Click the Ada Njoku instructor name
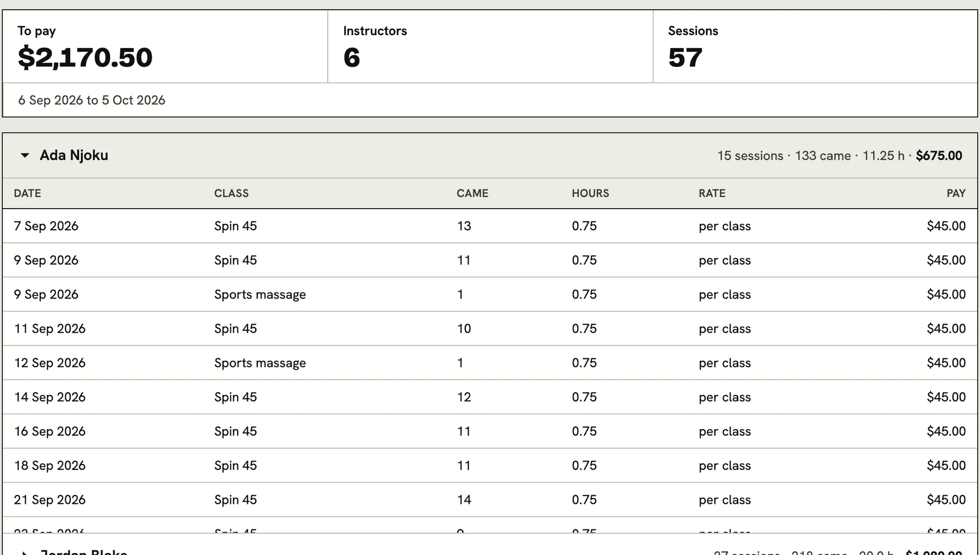The width and height of the screenshot is (980, 555). 74,156
